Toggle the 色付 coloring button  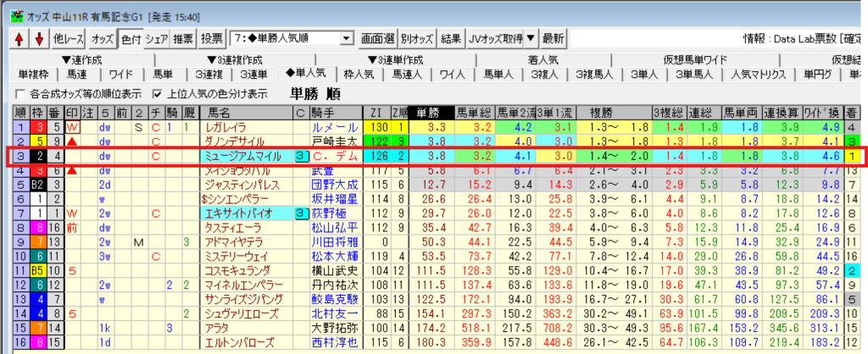pos(131,39)
